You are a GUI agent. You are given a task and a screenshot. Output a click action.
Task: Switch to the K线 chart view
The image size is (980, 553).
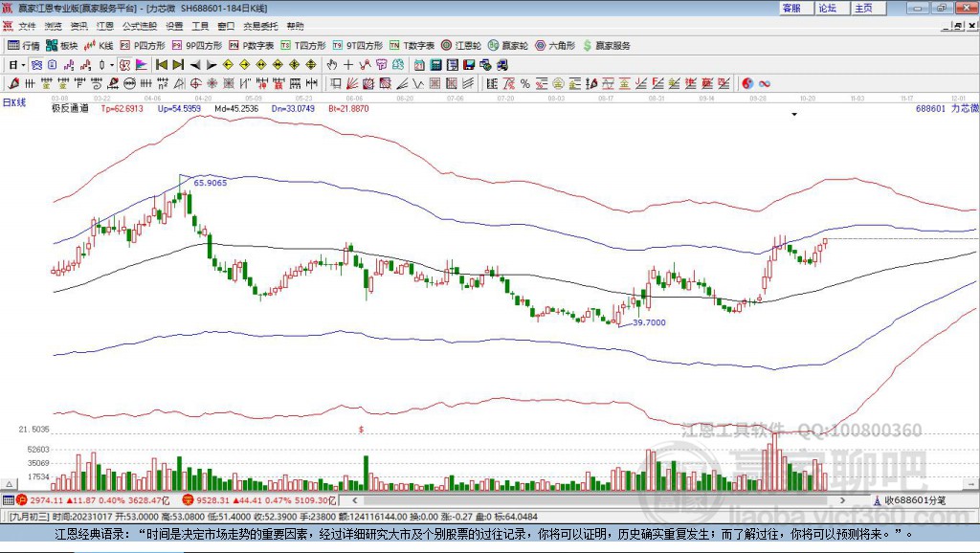click(x=99, y=46)
